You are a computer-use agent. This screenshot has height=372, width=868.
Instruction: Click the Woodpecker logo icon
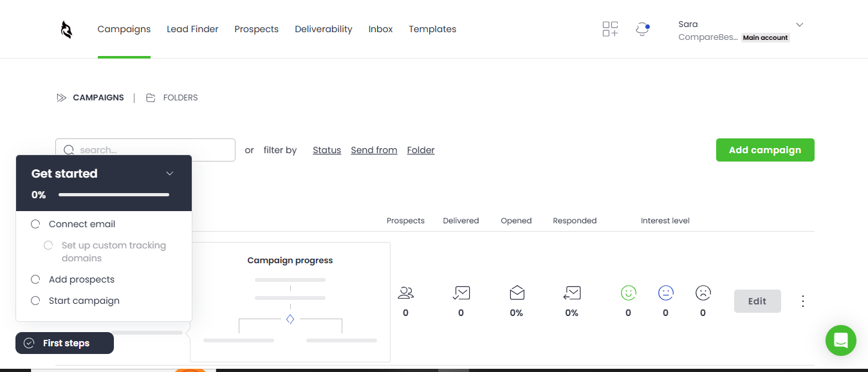tap(66, 30)
